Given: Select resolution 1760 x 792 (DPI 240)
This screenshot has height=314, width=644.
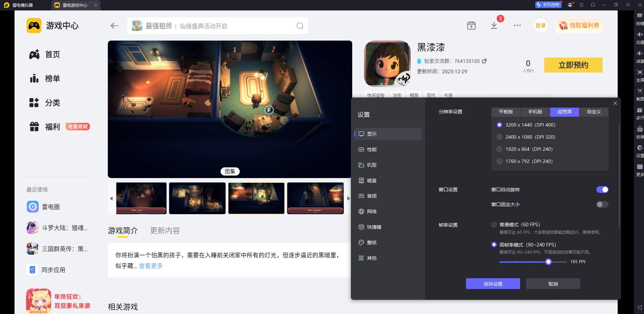Looking at the screenshot, I should pyautogui.click(x=525, y=161).
